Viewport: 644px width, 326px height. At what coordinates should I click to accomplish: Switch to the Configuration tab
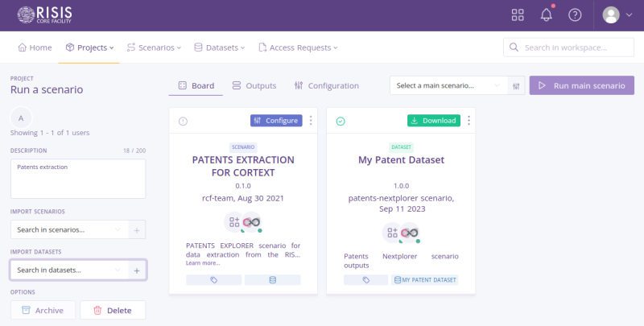pyautogui.click(x=327, y=85)
